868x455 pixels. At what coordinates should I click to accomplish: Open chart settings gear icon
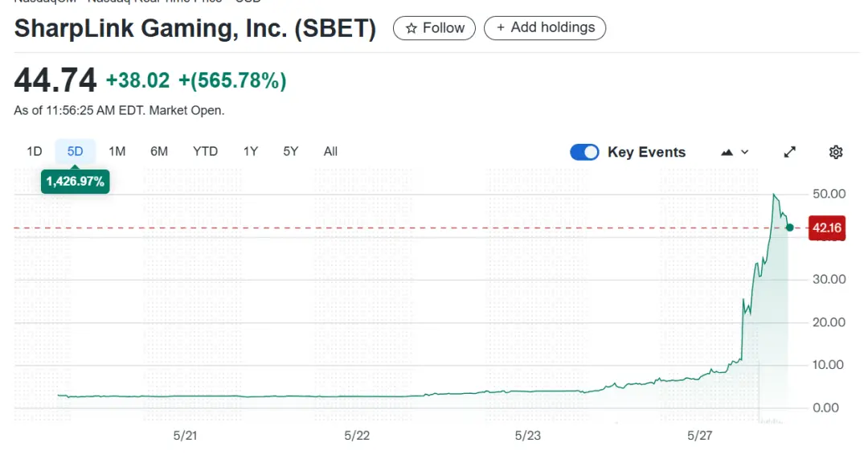(836, 152)
